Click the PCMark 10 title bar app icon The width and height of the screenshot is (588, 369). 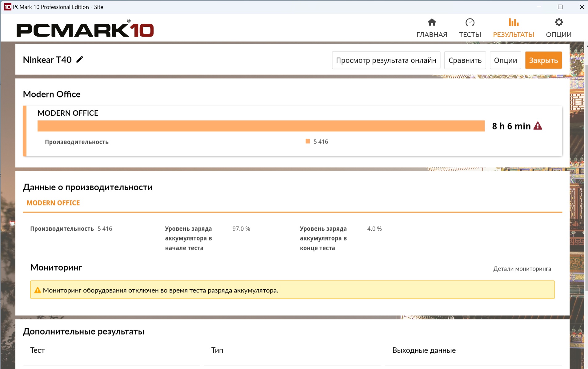click(x=7, y=7)
